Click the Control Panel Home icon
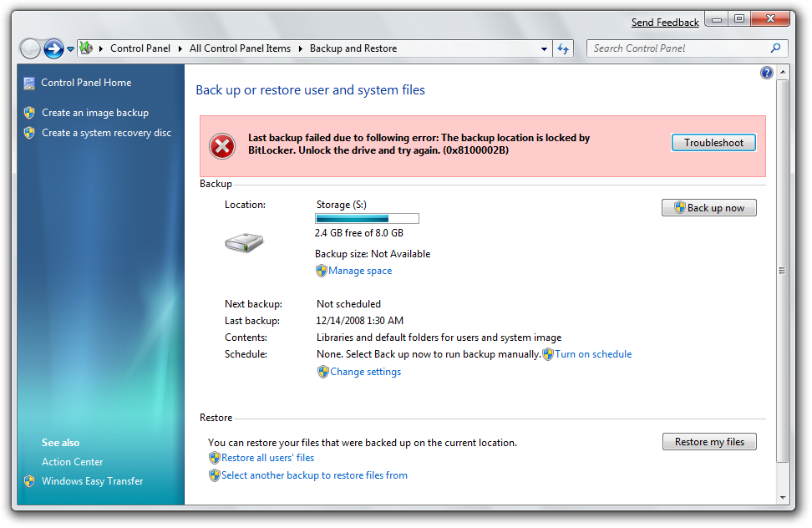The height and width of the screenshot is (528, 812). pyautogui.click(x=29, y=83)
